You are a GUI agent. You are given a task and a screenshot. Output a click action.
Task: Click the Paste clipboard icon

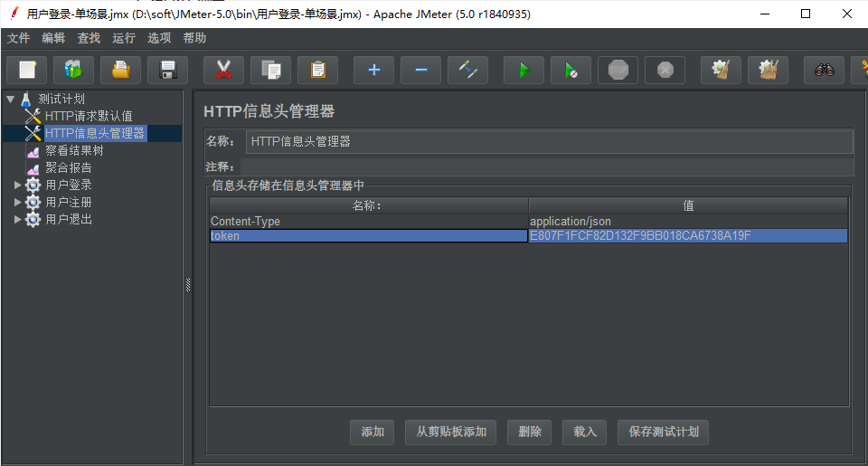pos(317,70)
